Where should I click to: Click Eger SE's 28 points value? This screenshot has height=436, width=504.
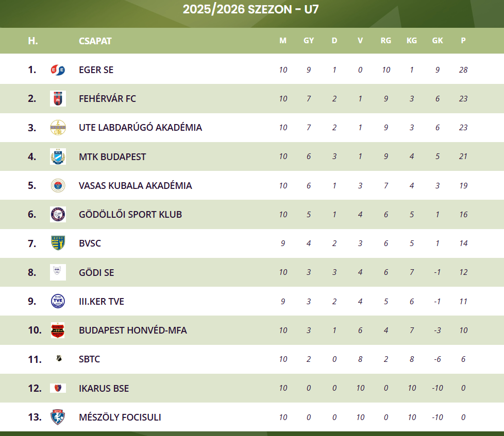(463, 69)
